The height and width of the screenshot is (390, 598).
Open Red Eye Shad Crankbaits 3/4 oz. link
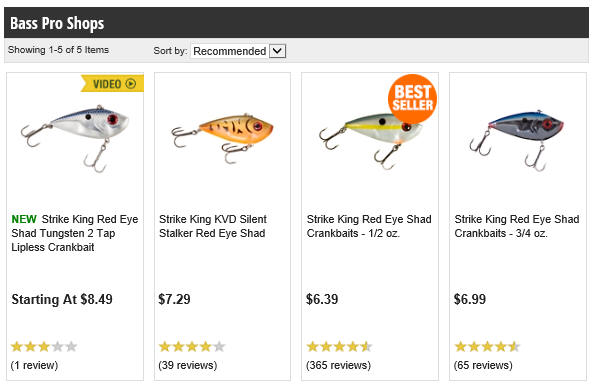coord(517,226)
